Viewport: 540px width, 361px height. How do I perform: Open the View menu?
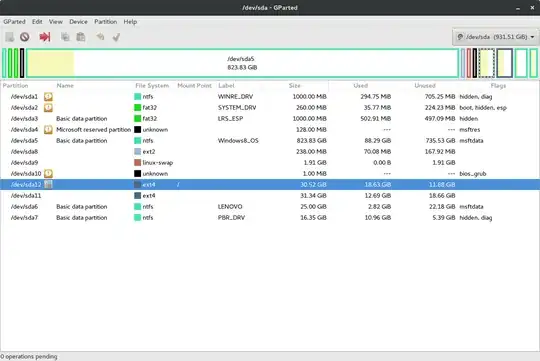pyautogui.click(x=55, y=22)
